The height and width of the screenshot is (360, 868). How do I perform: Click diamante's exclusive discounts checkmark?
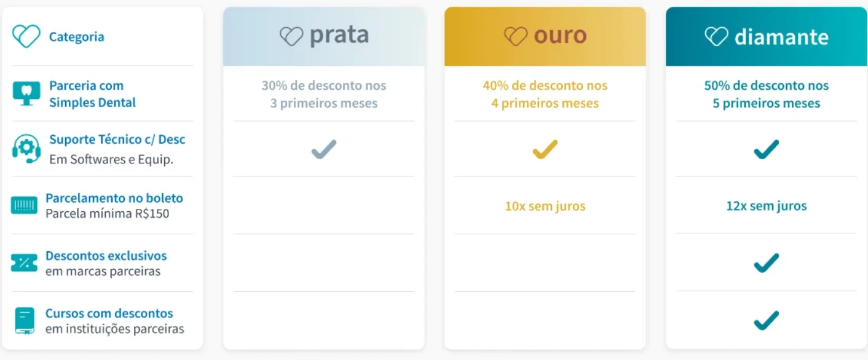tap(766, 263)
